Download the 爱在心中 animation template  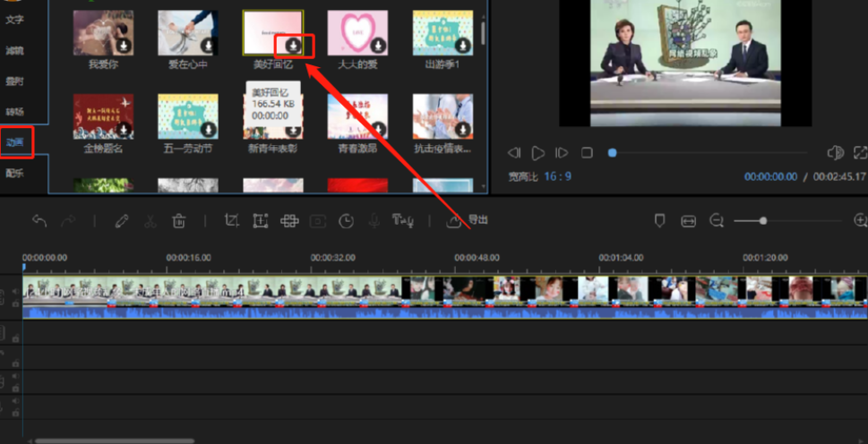click(208, 46)
